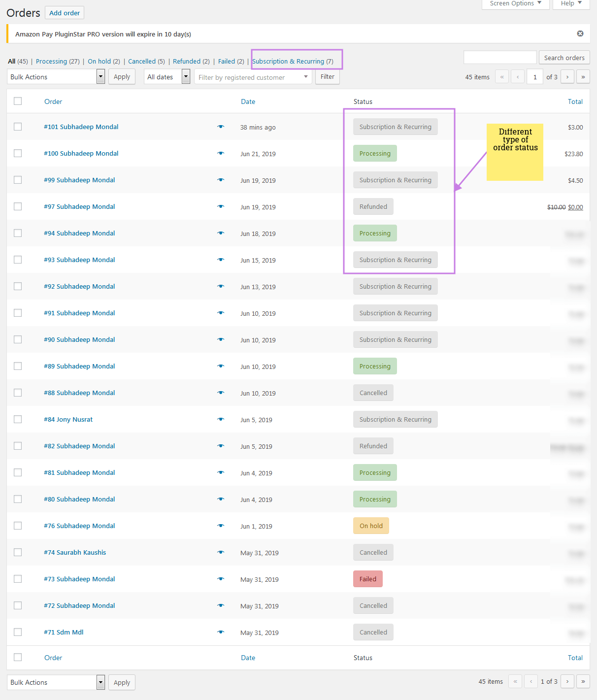Open the top Bulk Actions dropdown
Image resolution: width=597 pixels, height=700 pixels.
tap(57, 77)
